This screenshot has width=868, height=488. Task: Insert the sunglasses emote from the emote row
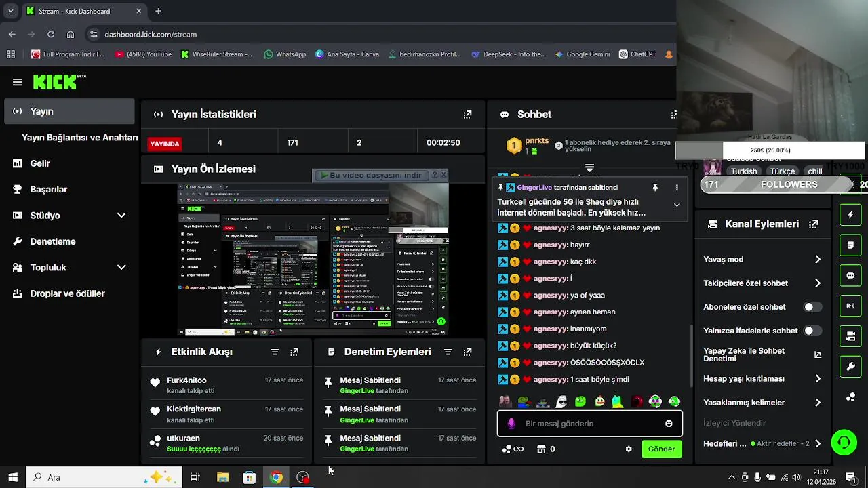(561, 401)
